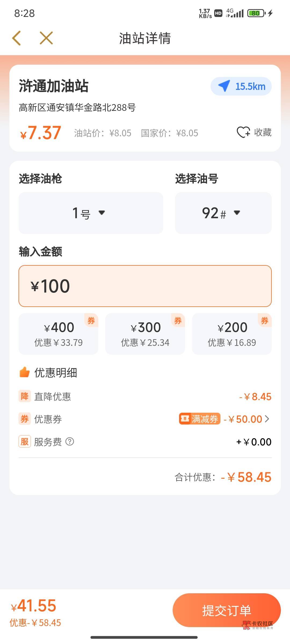Select the ¥300 preset amount
Screen dimensions: 290x644
point(145,334)
